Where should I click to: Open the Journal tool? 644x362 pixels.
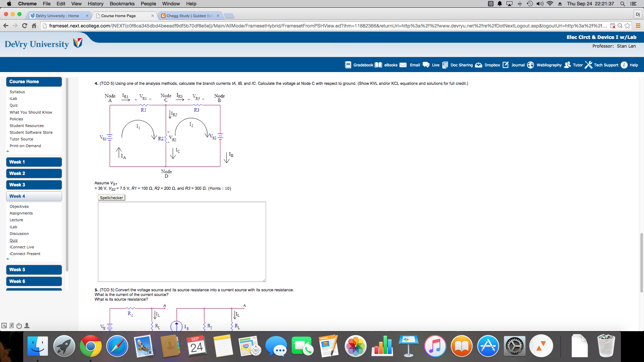[514, 65]
